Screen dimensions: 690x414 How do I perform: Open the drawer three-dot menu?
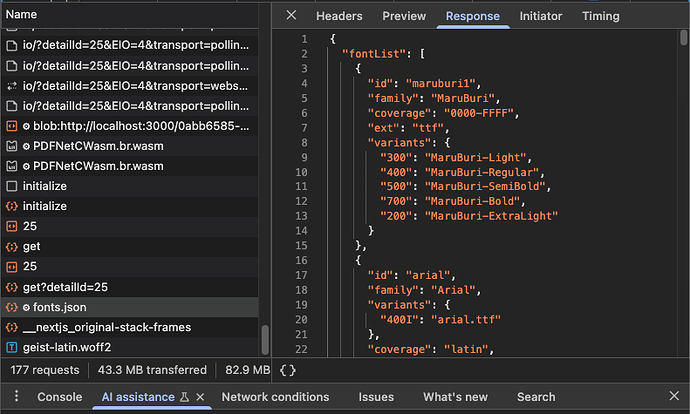coord(16,396)
